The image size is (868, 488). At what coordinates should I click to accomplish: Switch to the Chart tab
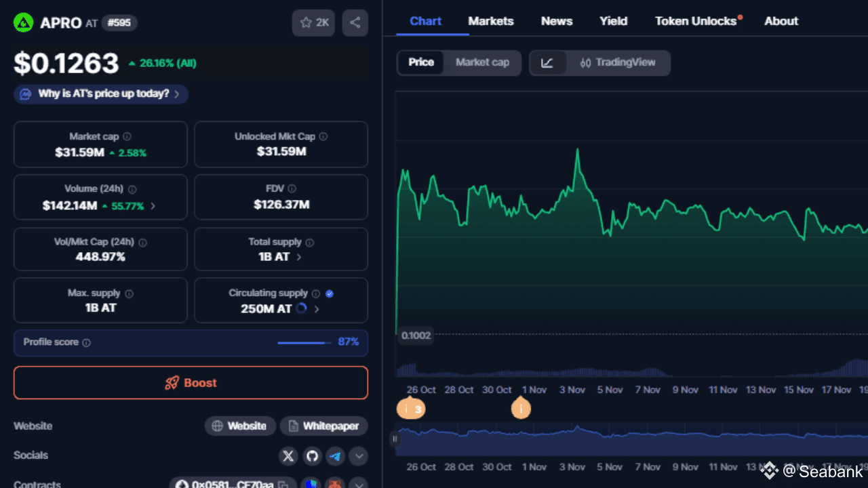[426, 21]
